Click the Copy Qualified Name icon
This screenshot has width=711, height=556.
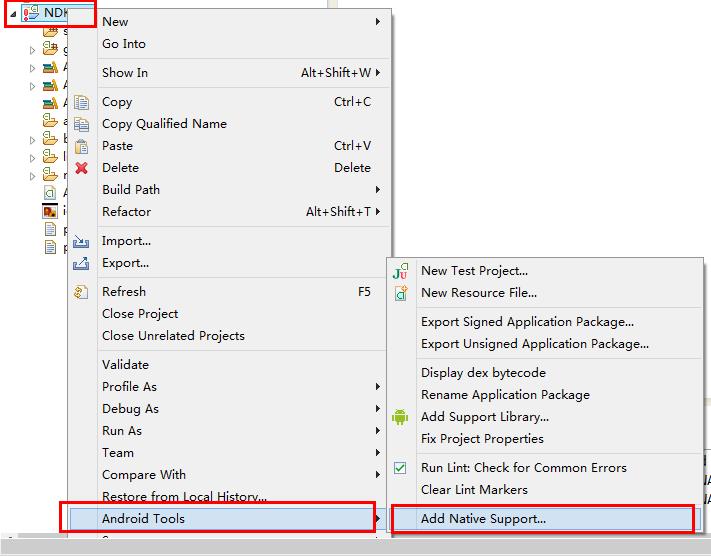pyautogui.click(x=81, y=124)
